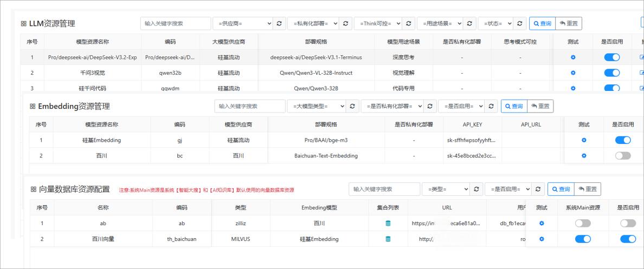This screenshot has height=269, width=644.
Task: Refresh the =类型= filter in vector database panel
Action: (476, 189)
